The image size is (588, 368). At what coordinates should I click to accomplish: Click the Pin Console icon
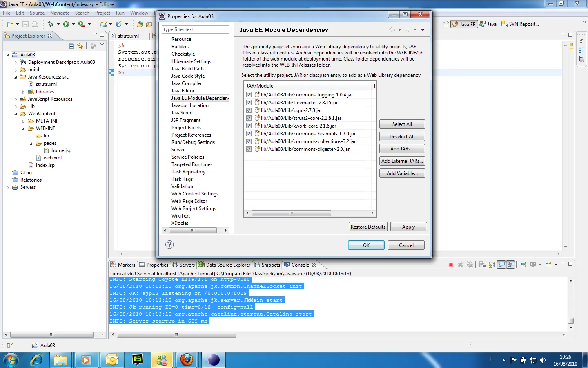(x=523, y=265)
